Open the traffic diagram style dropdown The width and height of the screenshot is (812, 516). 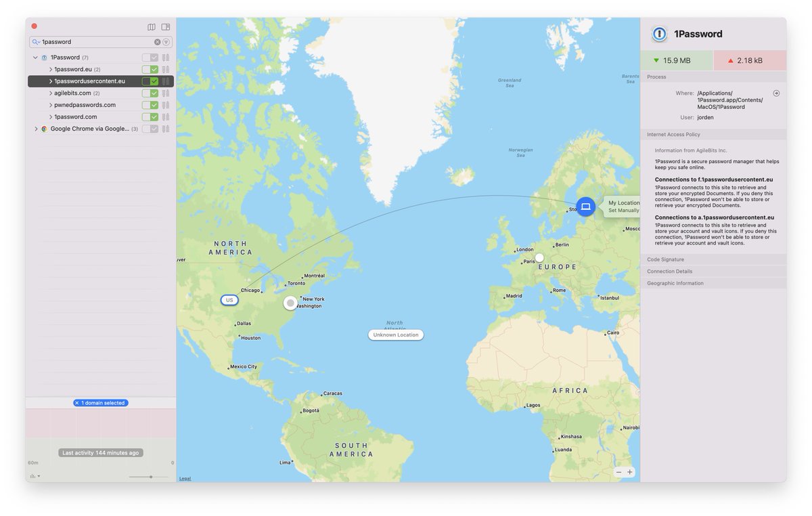point(34,476)
